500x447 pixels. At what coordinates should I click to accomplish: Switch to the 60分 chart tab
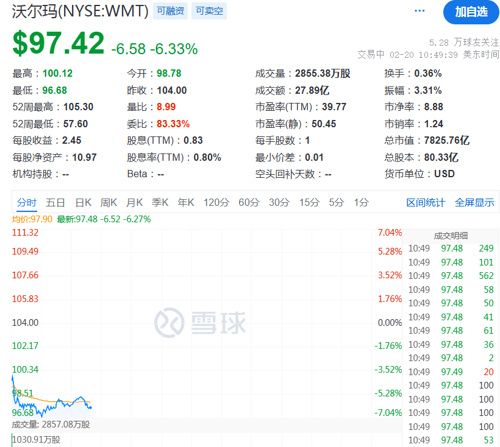[x=249, y=202]
